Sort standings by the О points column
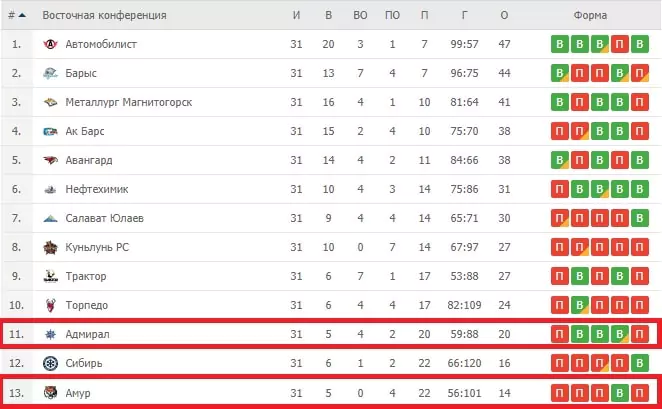Viewport: 662px width, 409px height. [504, 15]
